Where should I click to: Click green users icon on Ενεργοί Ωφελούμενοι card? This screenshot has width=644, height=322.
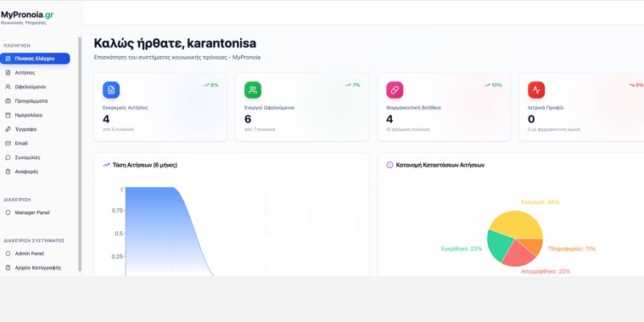(253, 90)
